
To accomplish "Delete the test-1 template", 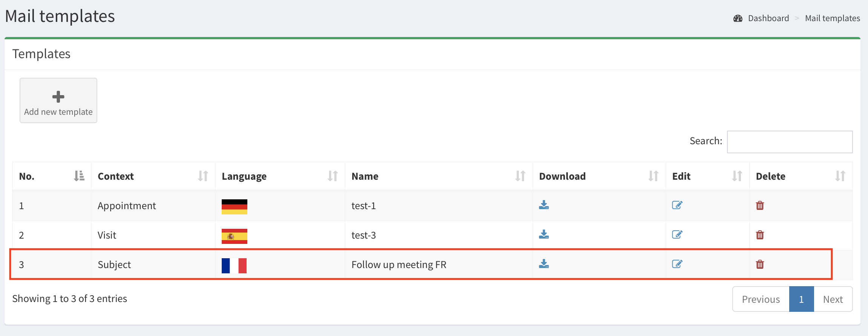I will click(760, 205).
